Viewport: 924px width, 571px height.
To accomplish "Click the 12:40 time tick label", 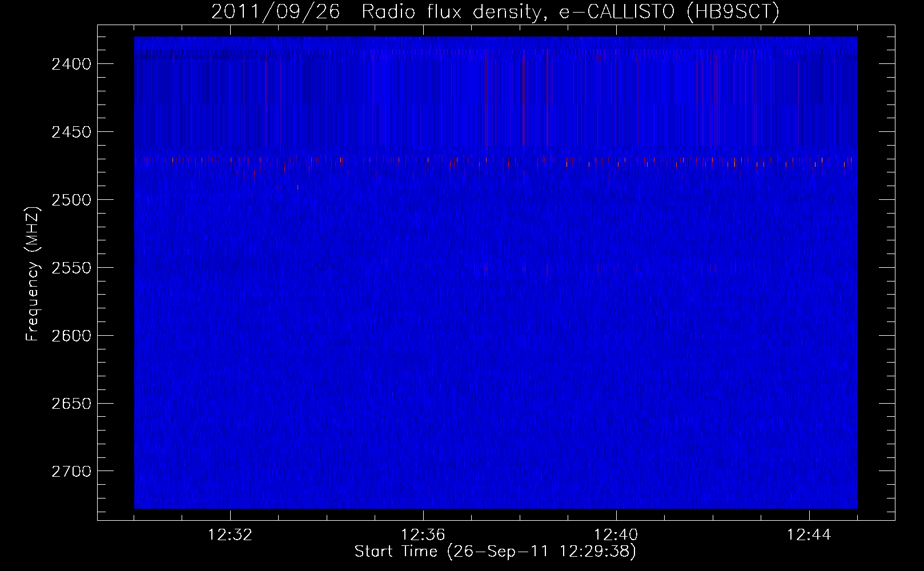I will point(616,535).
